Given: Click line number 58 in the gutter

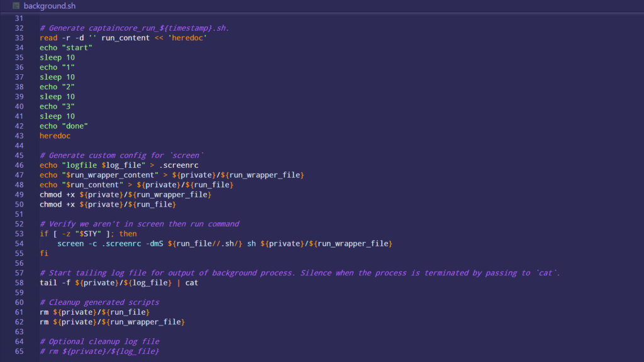Looking at the screenshot, I should click(x=18, y=283).
